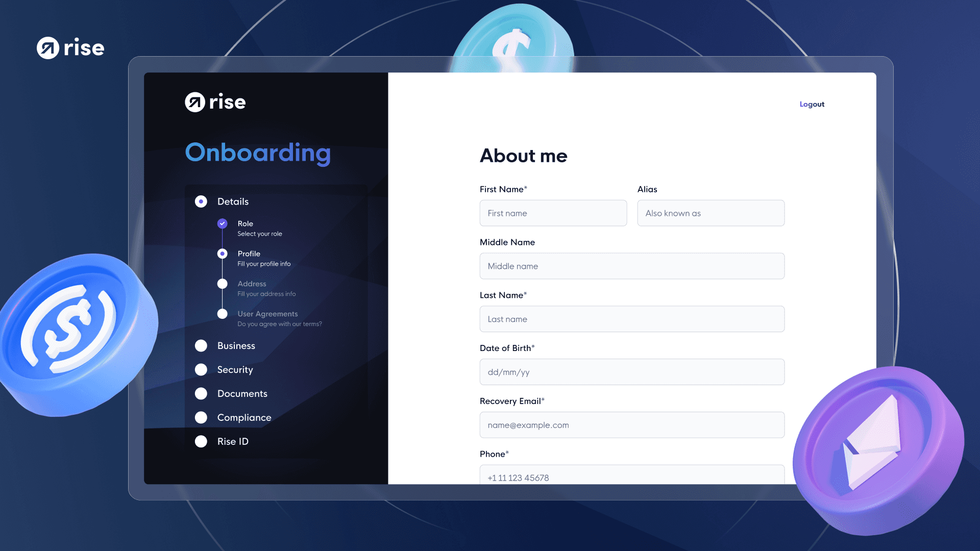Open the Details section
Image resolution: width=980 pixels, height=551 pixels.
tap(233, 202)
